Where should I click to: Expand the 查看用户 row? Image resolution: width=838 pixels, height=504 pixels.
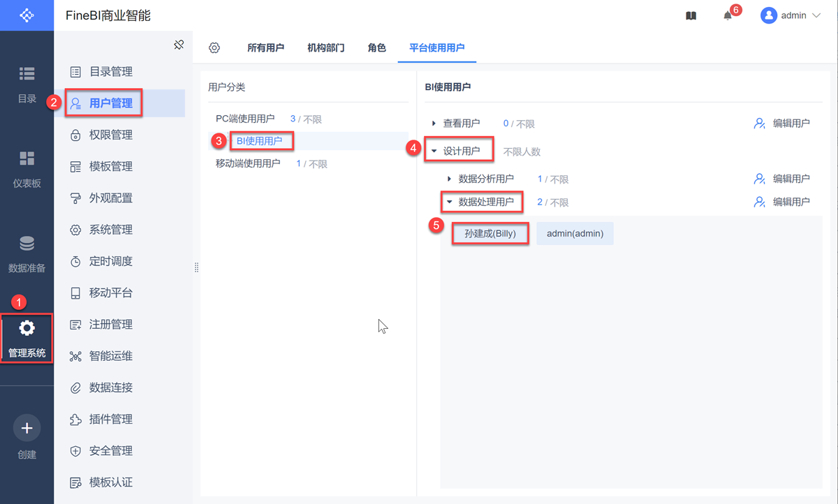point(434,124)
